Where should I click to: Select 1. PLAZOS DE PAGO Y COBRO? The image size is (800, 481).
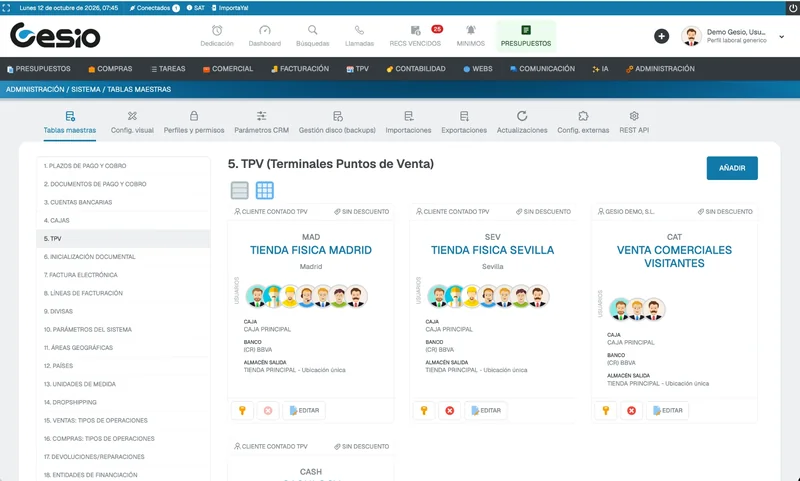[x=123, y=166]
